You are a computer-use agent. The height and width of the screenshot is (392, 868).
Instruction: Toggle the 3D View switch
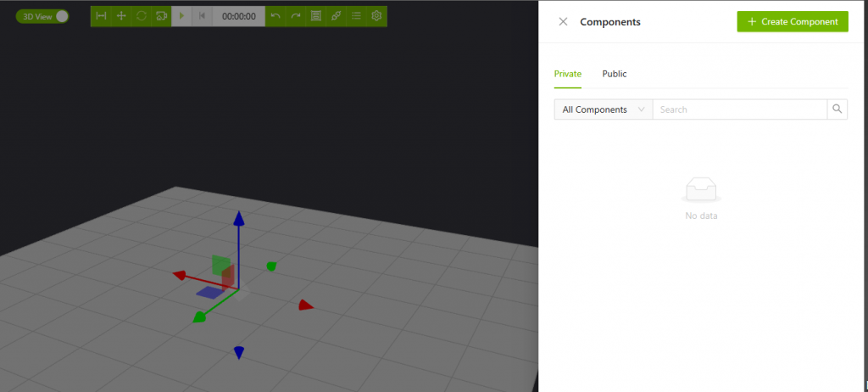click(42, 17)
